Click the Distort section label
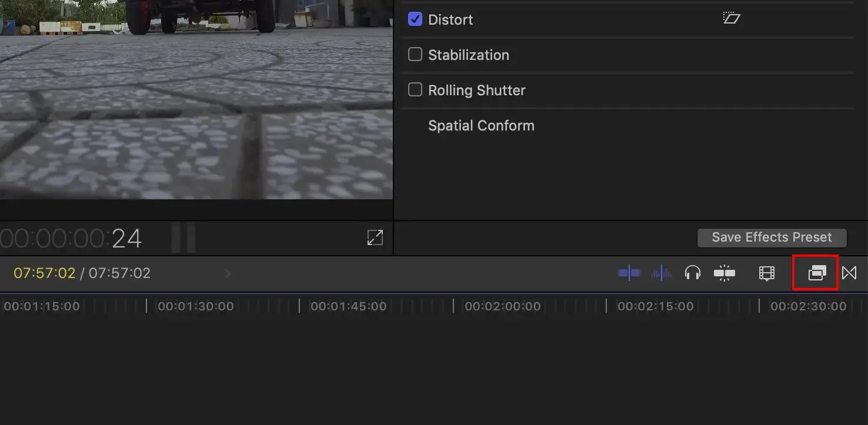 450,19
